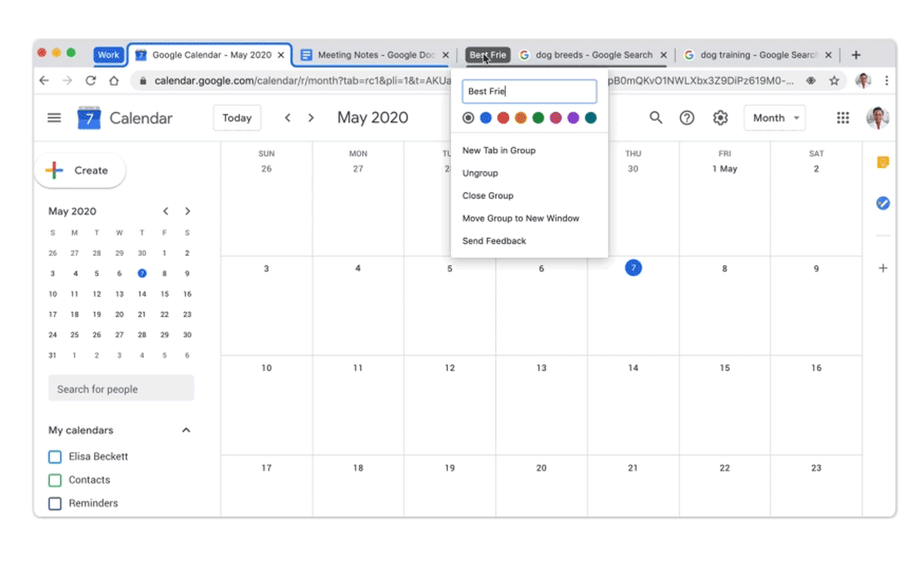The width and height of the screenshot is (924, 578).
Task: Open the Google Account avatar in Calendar
Action: [878, 118]
